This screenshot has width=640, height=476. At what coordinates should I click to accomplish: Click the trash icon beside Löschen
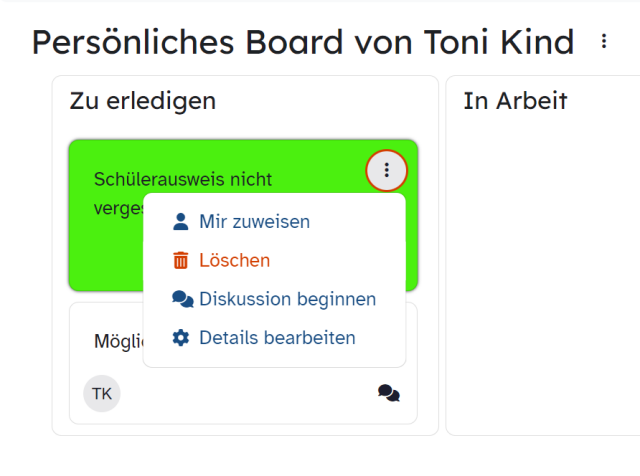point(180,260)
